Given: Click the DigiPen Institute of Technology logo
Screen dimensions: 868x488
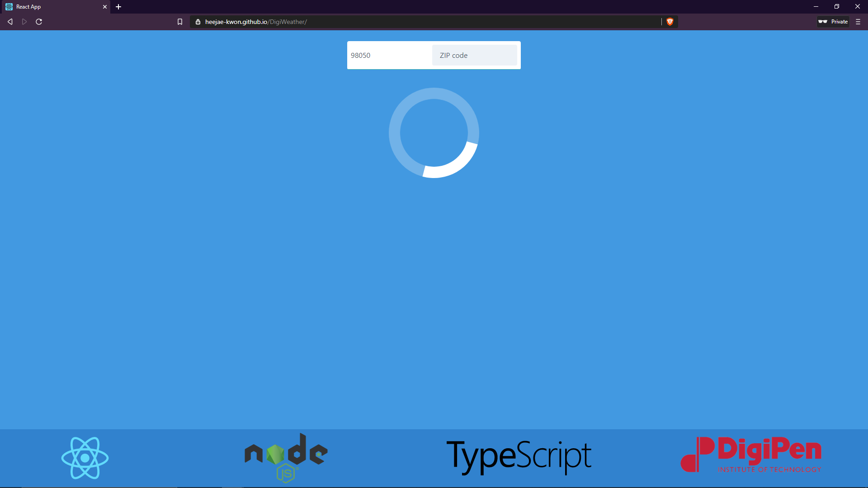Looking at the screenshot, I should 751,455.
